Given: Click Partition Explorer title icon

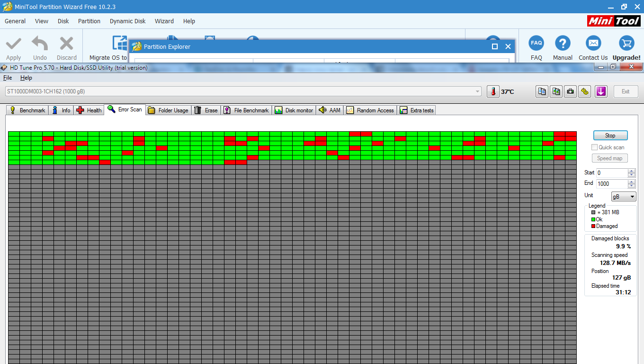Looking at the screenshot, I should [137, 46].
